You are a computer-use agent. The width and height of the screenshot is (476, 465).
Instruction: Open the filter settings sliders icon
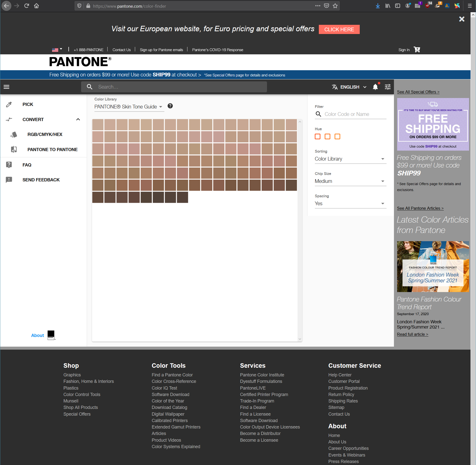pyautogui.click(x=387, y=87)
